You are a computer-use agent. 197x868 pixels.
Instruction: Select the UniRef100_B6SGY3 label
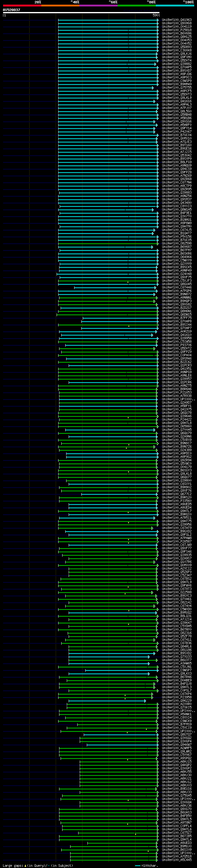[177, 470]
